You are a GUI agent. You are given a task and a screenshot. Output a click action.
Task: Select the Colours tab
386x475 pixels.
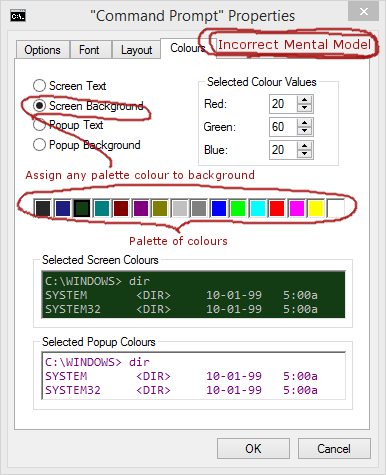[188, 48]
